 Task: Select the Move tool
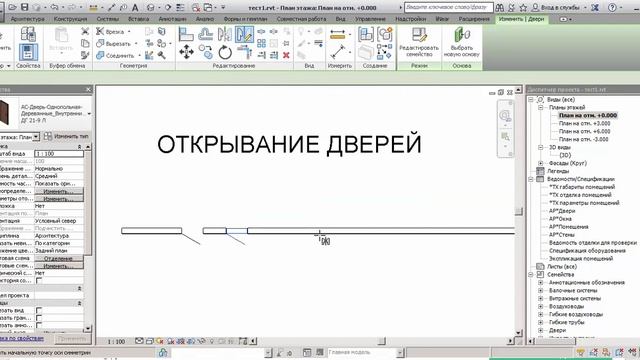tap(186, 52)
